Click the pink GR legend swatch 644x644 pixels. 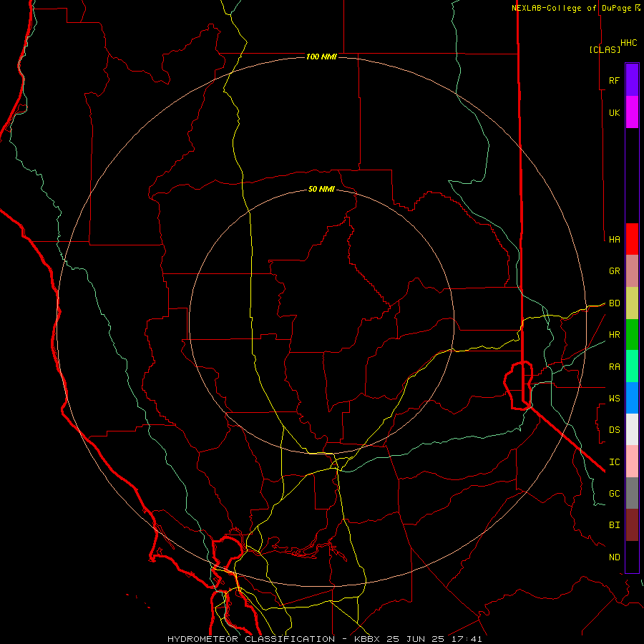click(x=632, y=271)
